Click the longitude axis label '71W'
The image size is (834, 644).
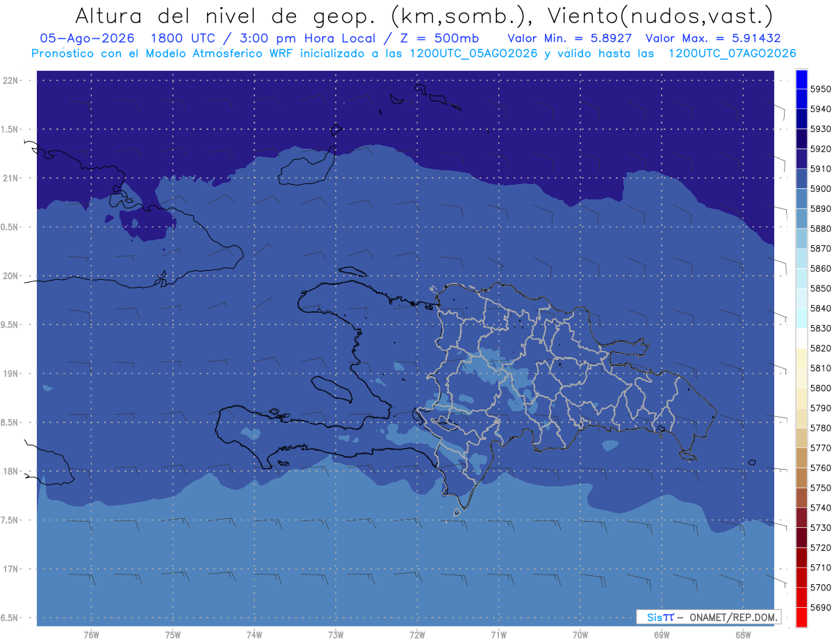coord(498,635)
